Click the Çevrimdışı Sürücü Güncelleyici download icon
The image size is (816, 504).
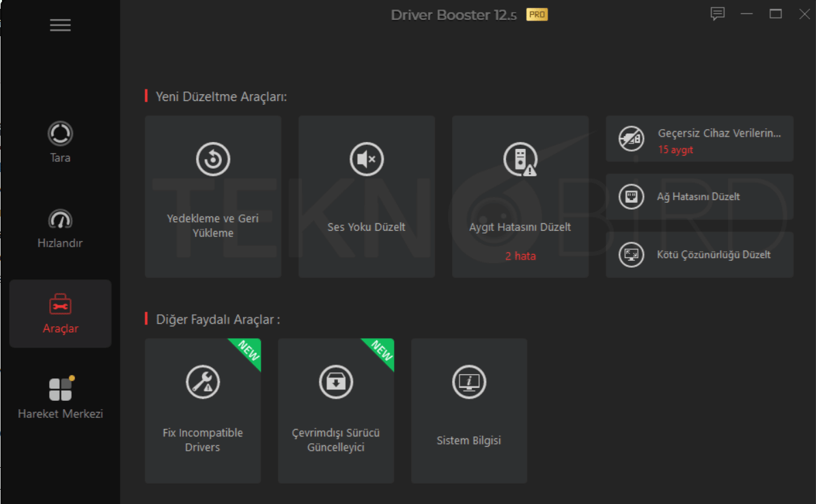point(336,382)
